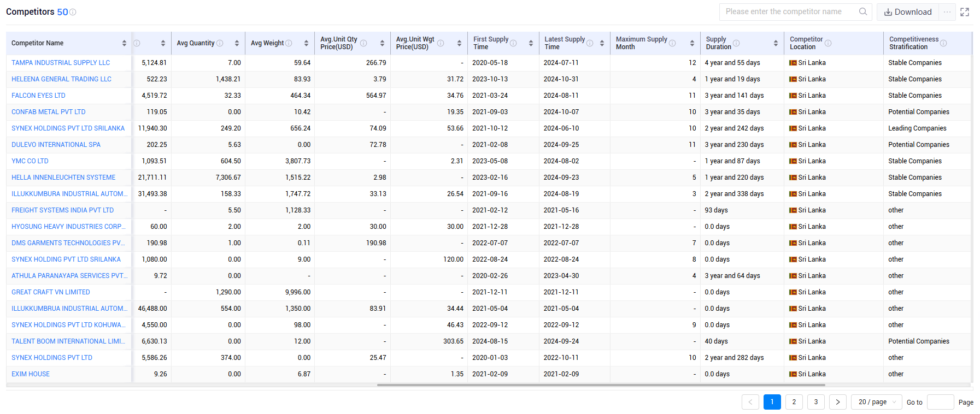Click the Competitor Location info icon
The height and width of the screenshot is (414, 980).
tap(828, 43)
